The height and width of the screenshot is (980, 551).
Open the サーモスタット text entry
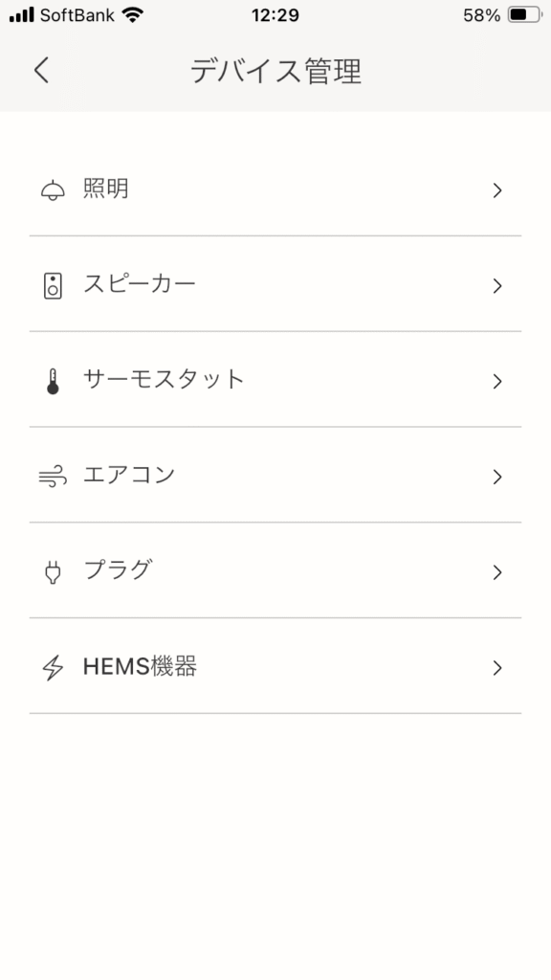click(x=163, y=380)
